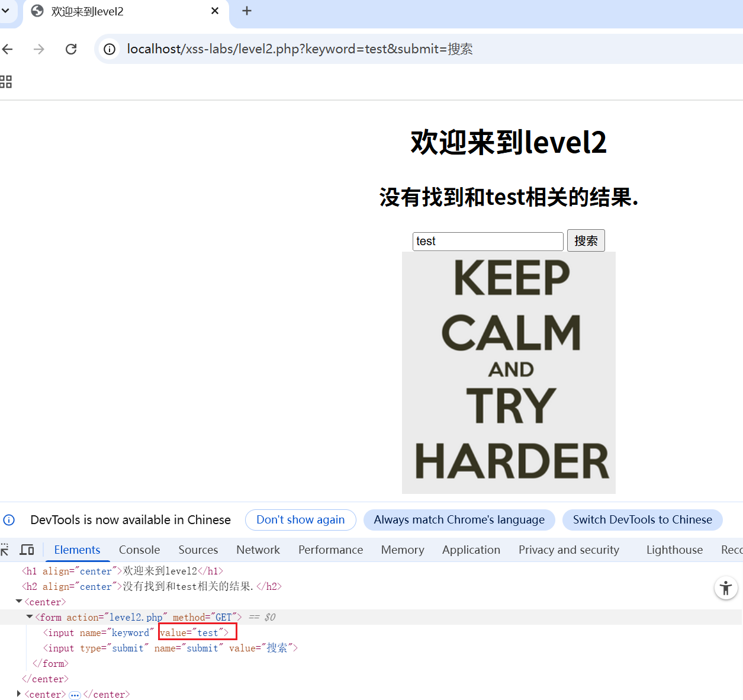Click the 搜索 submit button
The width and height of the screenshot is (743, 700).
[x=586, y=240]
